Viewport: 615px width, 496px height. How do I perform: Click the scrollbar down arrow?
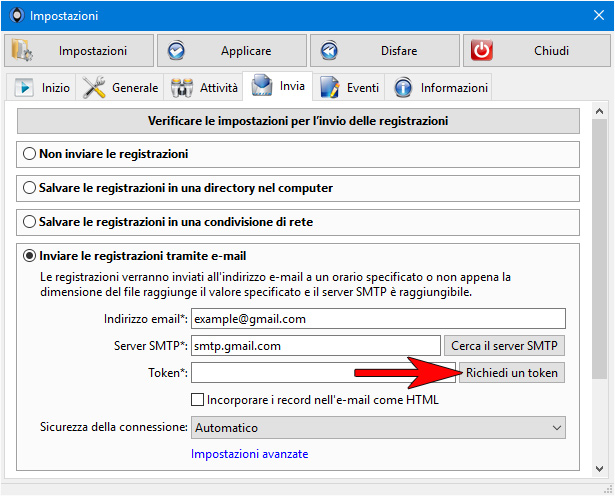(x=599, y=469)
